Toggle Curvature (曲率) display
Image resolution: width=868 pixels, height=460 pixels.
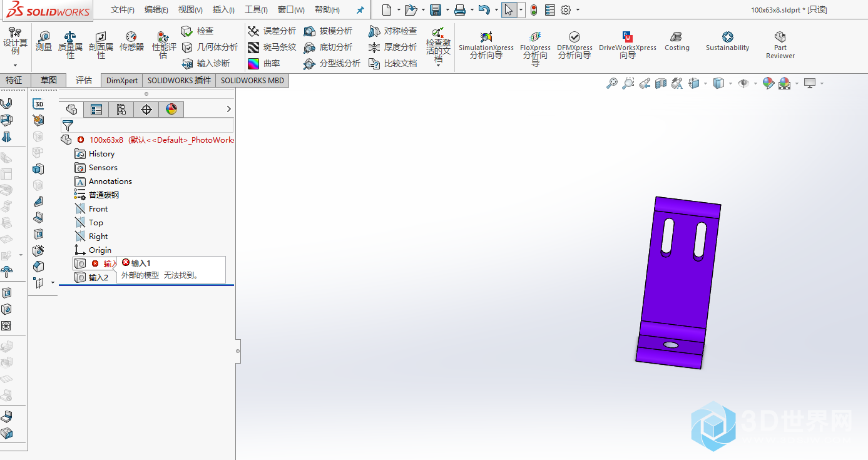point(263,63)
